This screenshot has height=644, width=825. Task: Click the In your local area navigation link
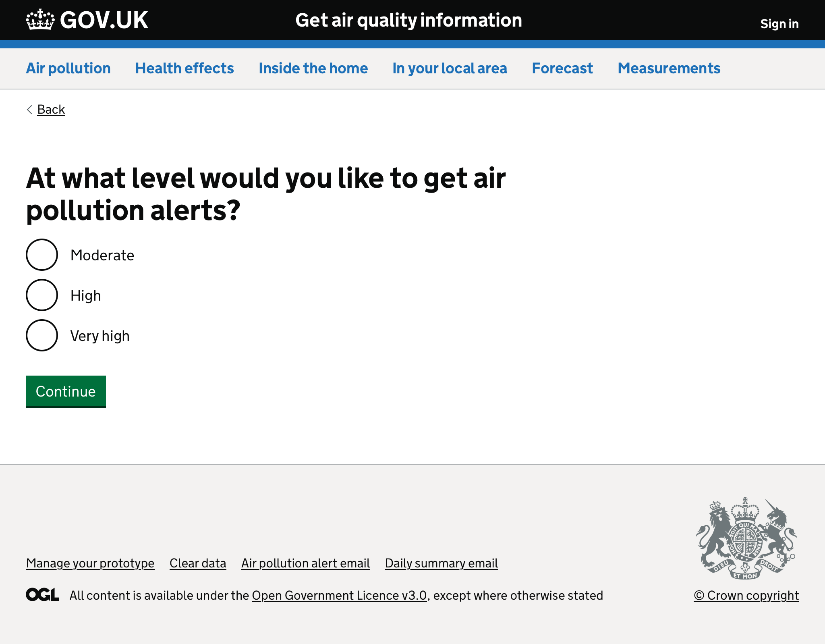[x=449, y=69]
